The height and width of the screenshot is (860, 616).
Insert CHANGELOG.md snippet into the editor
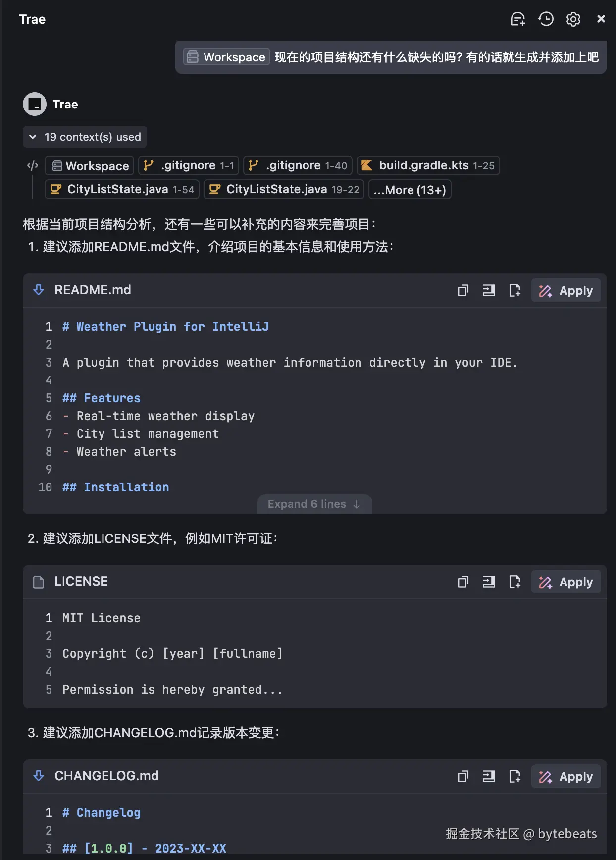pos(489,776)
